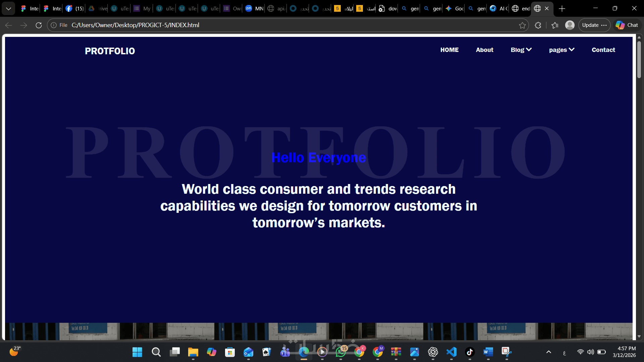Open Visual Studio Code from the taskbar
The height and width of the screenshot is (362, 644).
click(451, 352)
